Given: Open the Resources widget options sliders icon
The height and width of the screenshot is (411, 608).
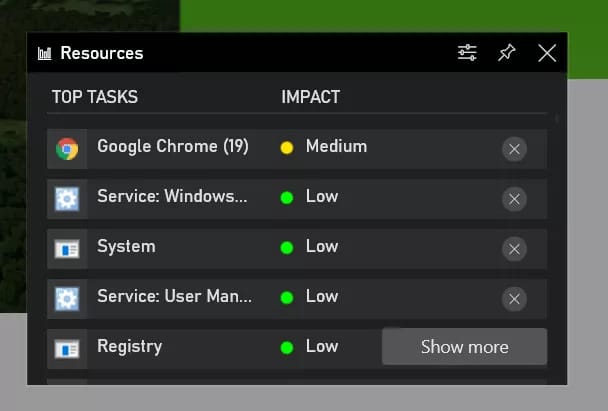Looking at the screenshot, I should pos(467,53).
